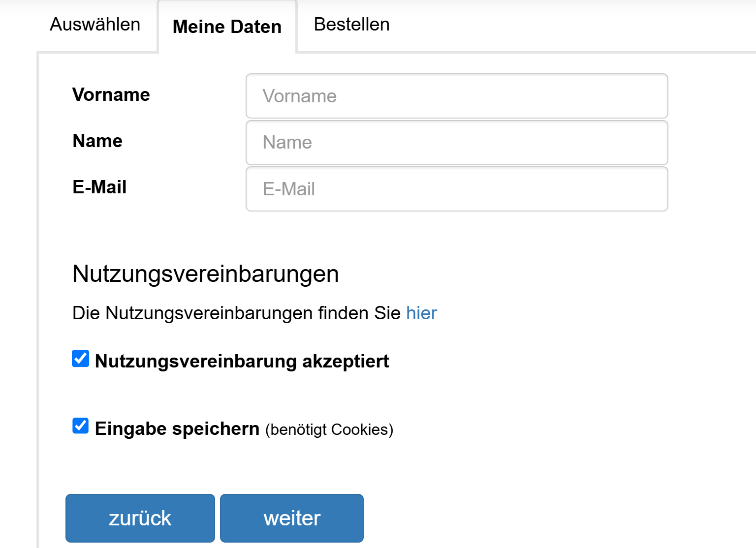
Task: Continue with the weiter button
Action: (291, 518)
